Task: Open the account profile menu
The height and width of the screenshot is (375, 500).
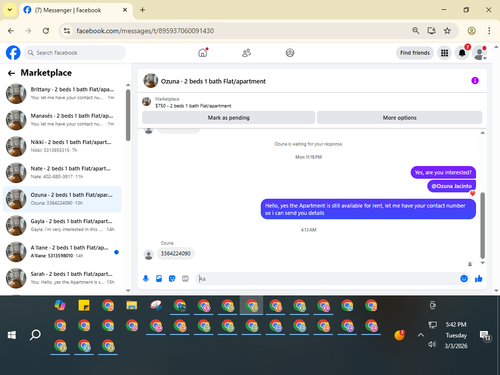Action: 479,53
